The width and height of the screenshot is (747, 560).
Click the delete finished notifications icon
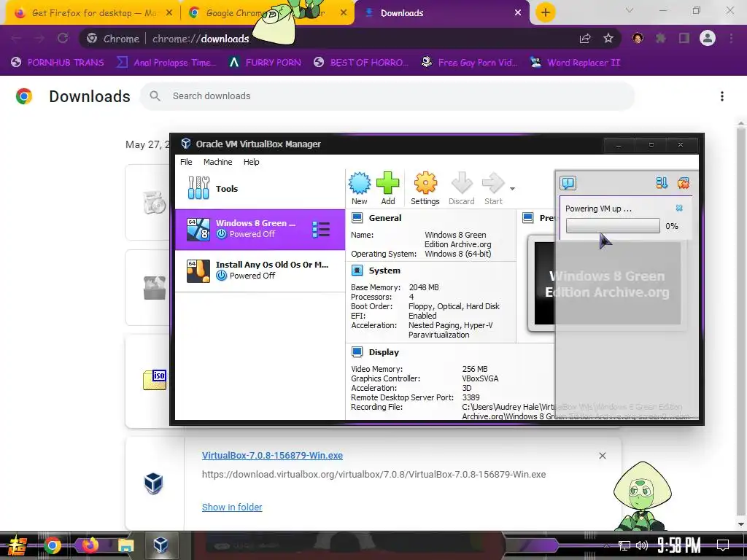[683, 183]
